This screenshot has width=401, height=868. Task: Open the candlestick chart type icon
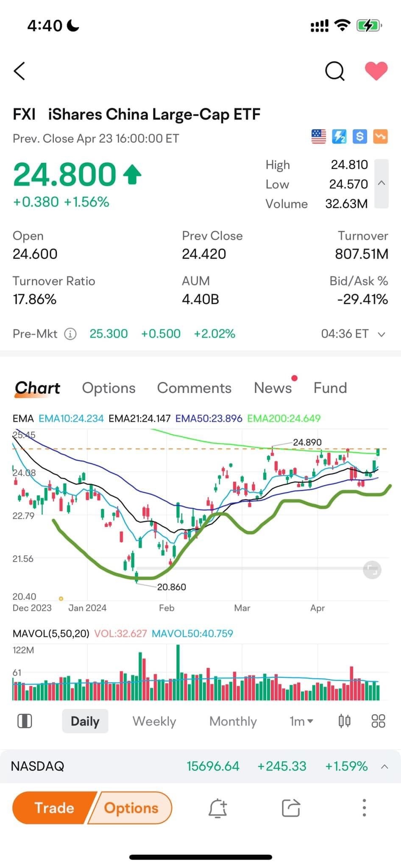point(344,721)
